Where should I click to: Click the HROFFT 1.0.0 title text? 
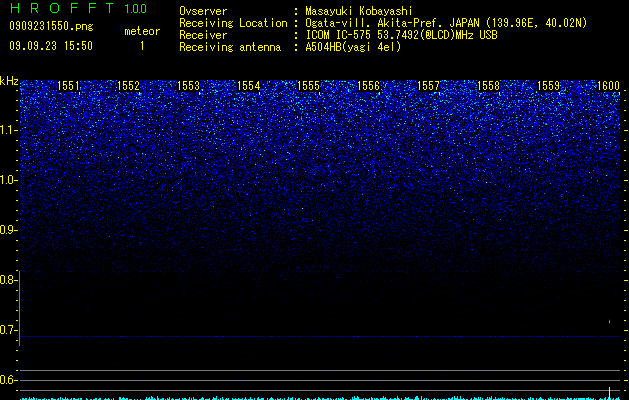[x=78, y=8]
